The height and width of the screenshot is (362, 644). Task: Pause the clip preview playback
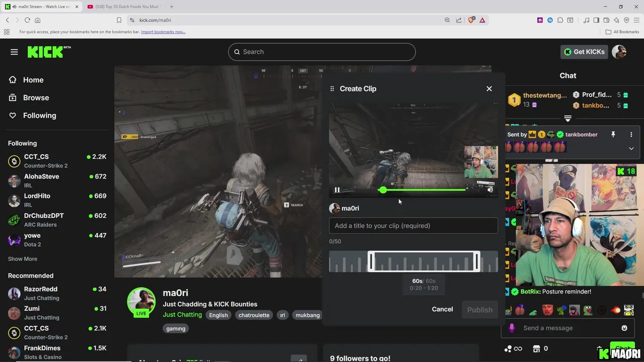click(x=337, y=190)
